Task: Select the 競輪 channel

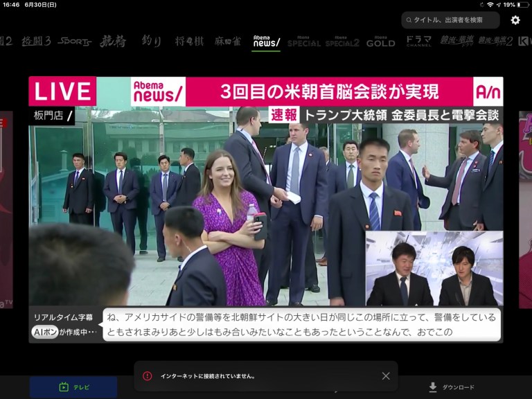Action: 113,42
